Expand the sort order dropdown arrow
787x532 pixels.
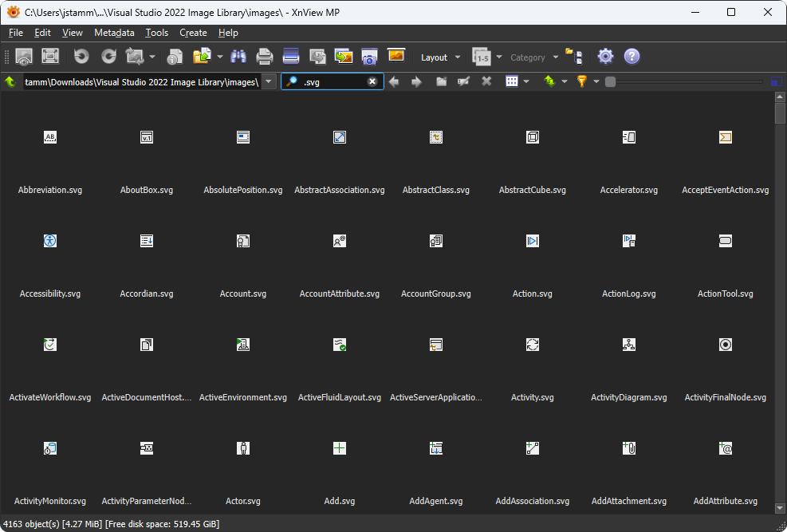[564, 81]
